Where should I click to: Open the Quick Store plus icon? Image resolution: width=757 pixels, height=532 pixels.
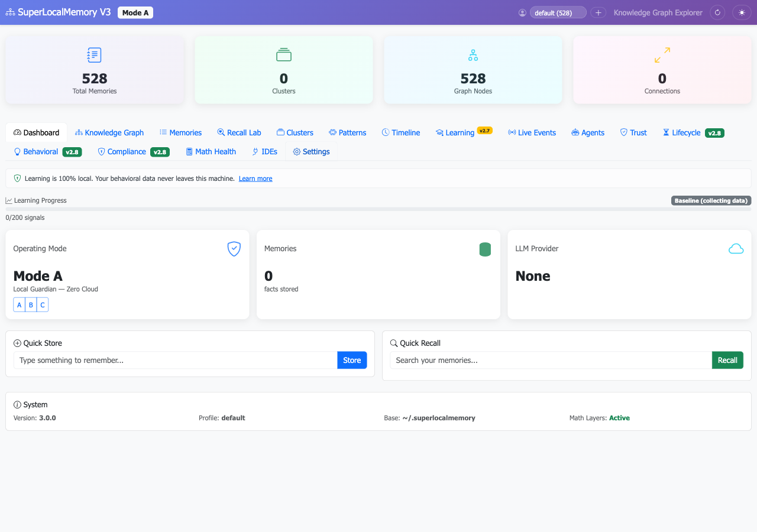click(x=17, y=343)
